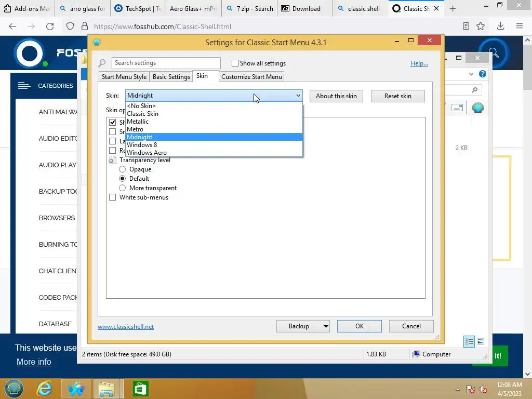Enable Show all settings checkbox
Viewport: 532px width, 399px height.
point(235,63)
